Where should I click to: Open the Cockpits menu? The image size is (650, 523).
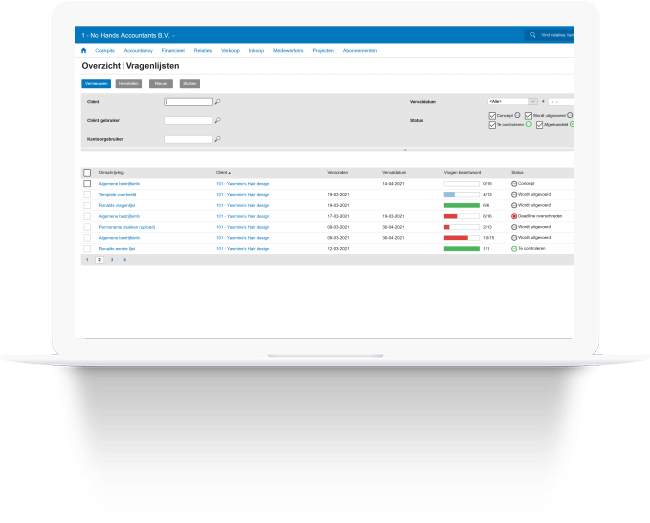(105, 51)
